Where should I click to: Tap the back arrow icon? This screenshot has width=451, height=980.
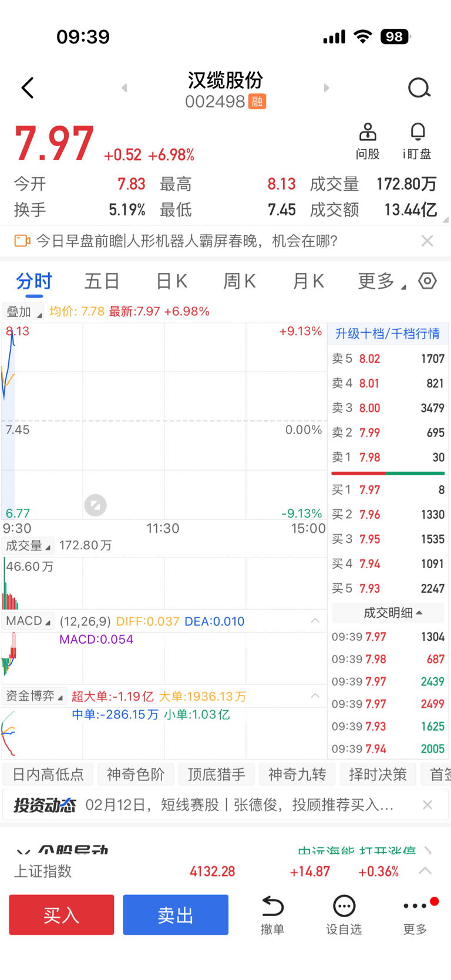(x=28, y=88)
